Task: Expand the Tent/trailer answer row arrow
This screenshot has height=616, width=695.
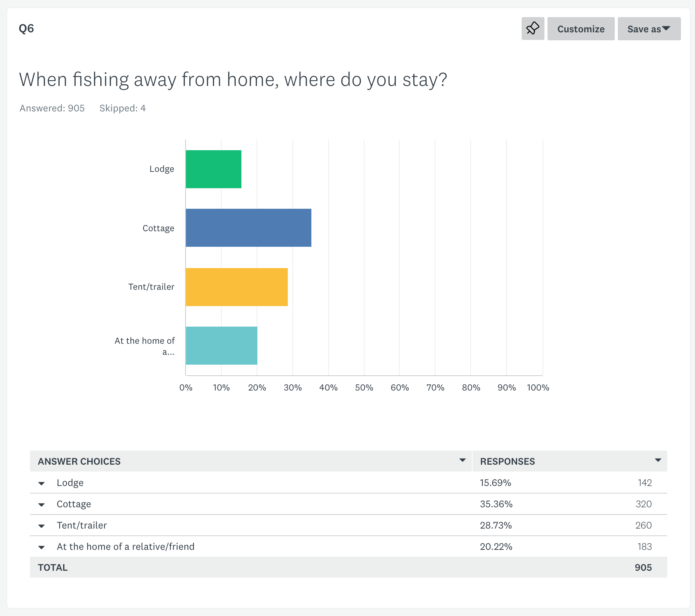Action: pos(41,526)
